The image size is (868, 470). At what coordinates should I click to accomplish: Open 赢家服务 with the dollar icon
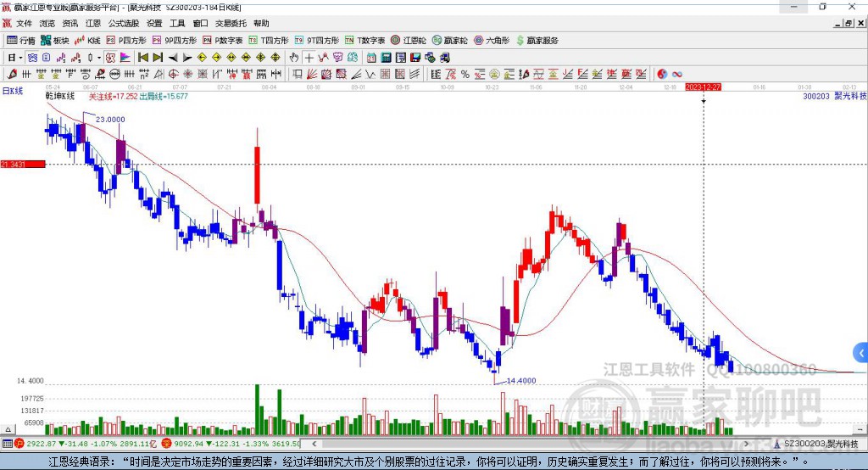coord(537,41)
